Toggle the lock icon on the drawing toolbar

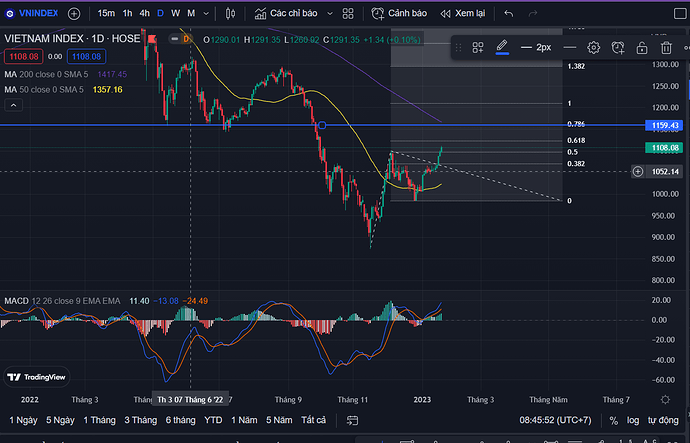click(643, 48)
